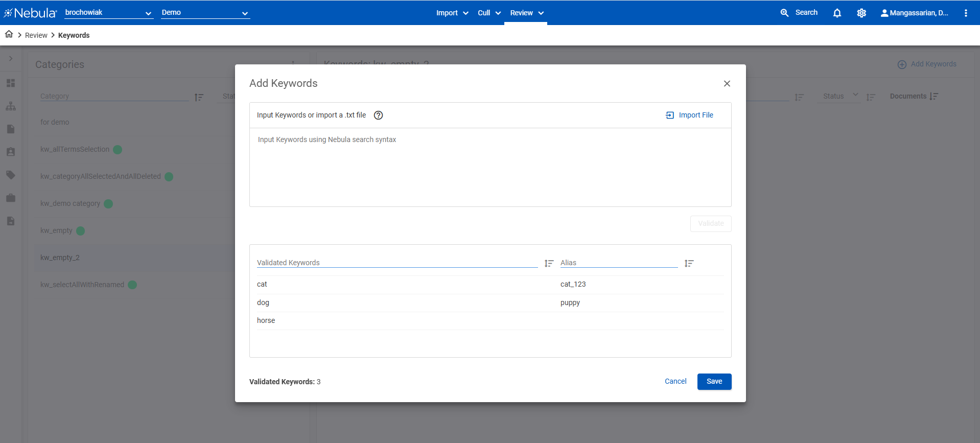The width and height of the screenshot is (980, 443).
Task: Click the keywords input text area
Action: click(490, 167)
